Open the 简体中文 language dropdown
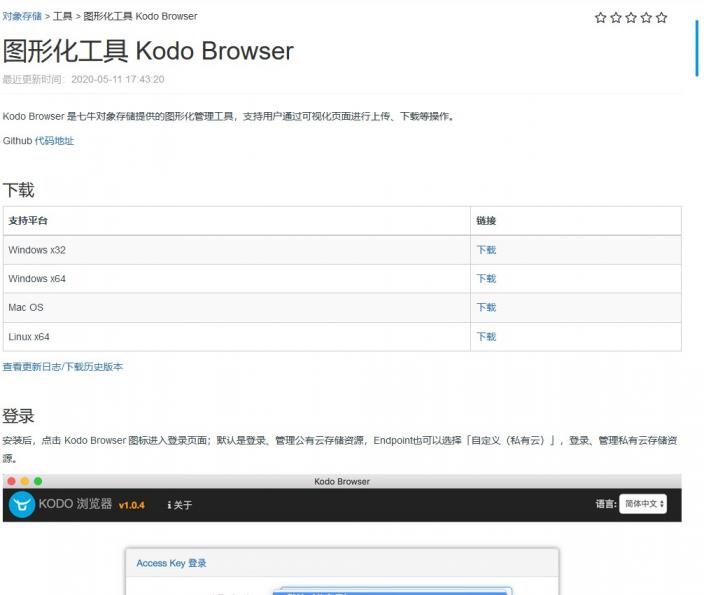The image size is (704, 595). coord(643,504)
